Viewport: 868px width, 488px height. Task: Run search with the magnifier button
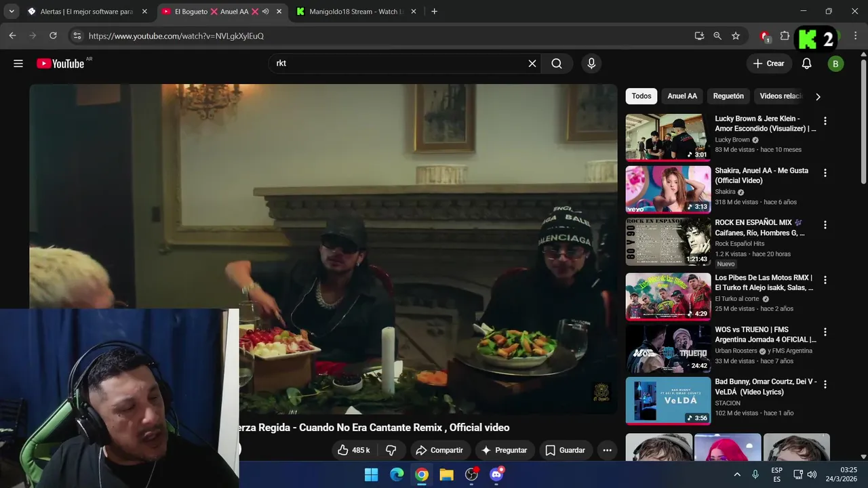pos(557,64)
